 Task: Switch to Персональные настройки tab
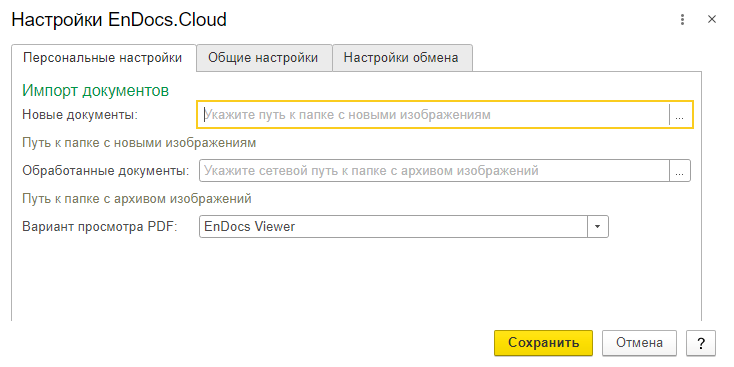tap(103, 58)
